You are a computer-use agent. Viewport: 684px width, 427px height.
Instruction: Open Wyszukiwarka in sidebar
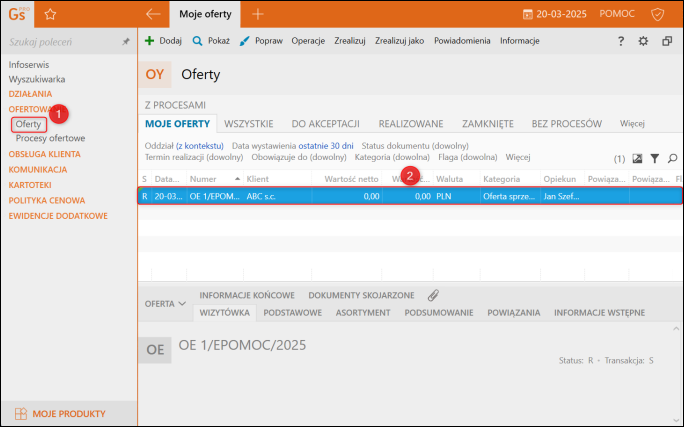coord(37,79)
